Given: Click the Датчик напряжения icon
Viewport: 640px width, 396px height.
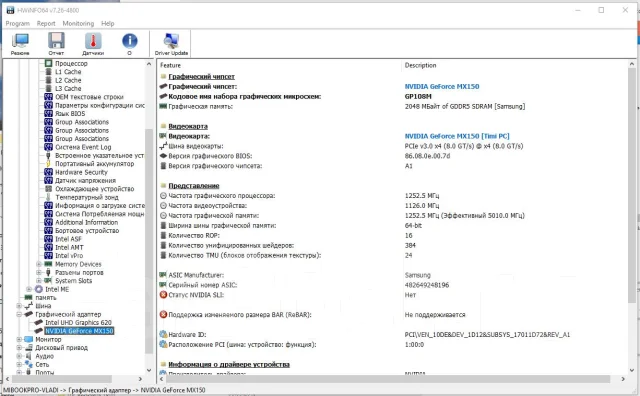Looking at the screenshot, I should (x=49, y=180).
